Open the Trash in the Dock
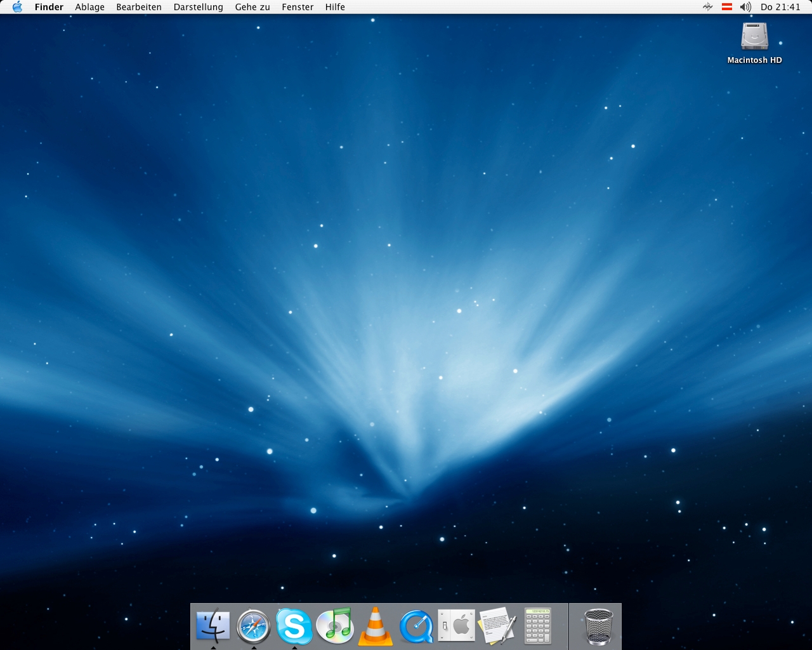 (598, 626)
